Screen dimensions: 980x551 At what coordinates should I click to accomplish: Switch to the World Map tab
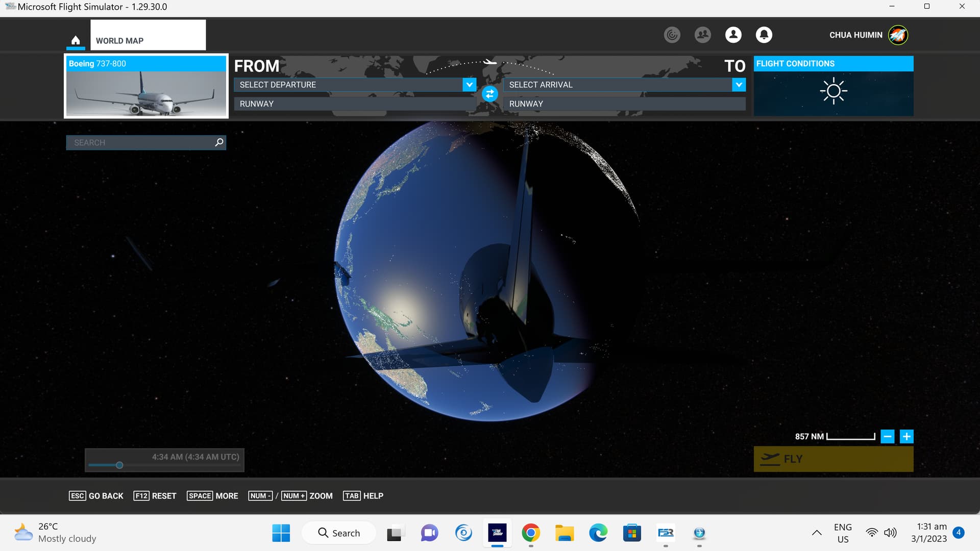(148, 36)
